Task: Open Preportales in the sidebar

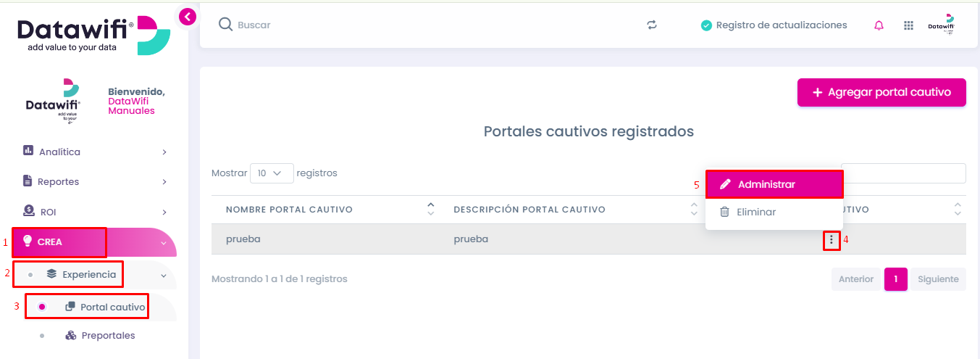Action: tap(108, 336)
